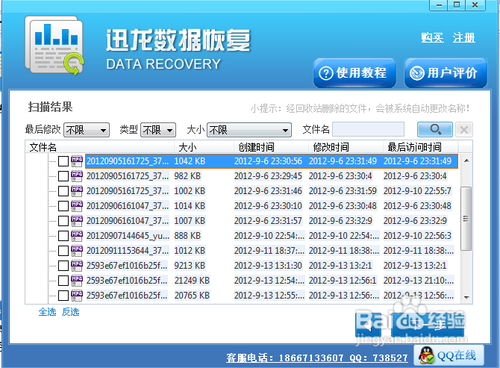Viewport: 500px width, 368px height.
Task: Click the file icon of the 20765 KB row
Action: pyautogui.click(x=76, y=295)
